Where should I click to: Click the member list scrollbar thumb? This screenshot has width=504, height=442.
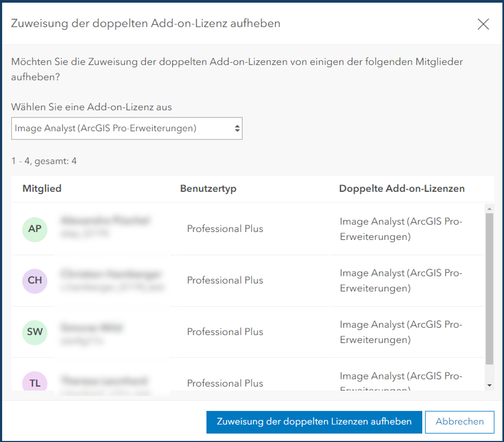(489, 289)
